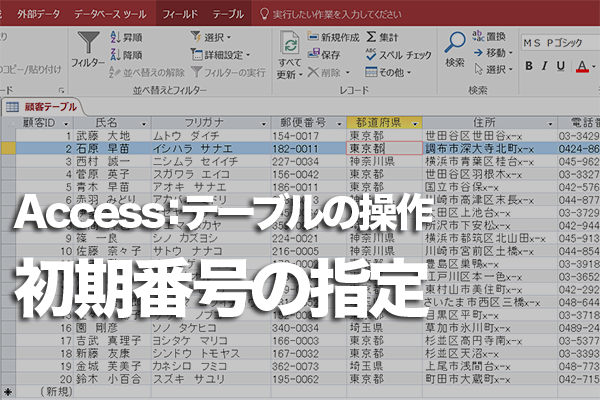
Task: Open the データベース ツール ribbon tab
Action: pos(110,14)
